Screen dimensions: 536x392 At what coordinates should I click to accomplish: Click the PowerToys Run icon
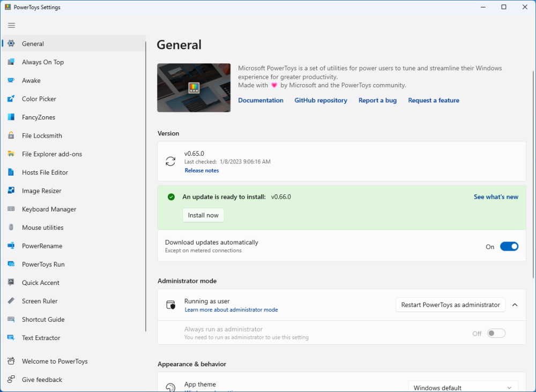tap(11, 265)
